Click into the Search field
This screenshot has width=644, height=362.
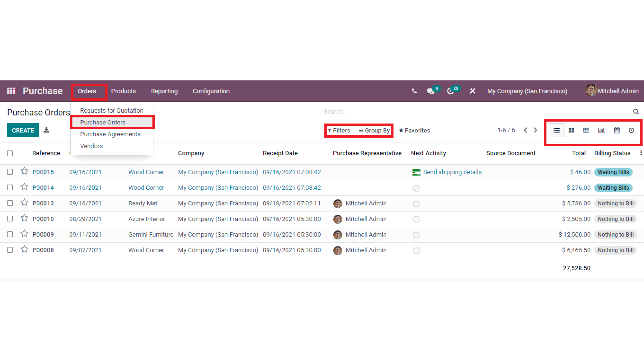point(475,111)
